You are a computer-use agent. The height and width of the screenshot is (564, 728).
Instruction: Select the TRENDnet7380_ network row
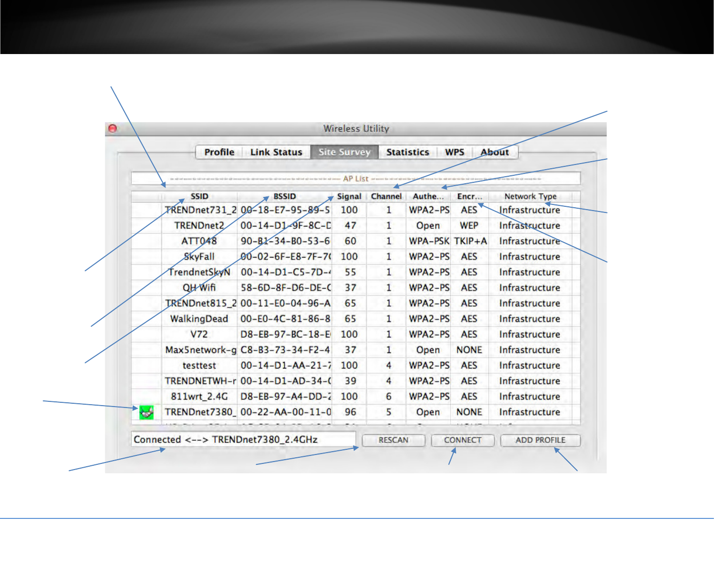pos(356,412)
